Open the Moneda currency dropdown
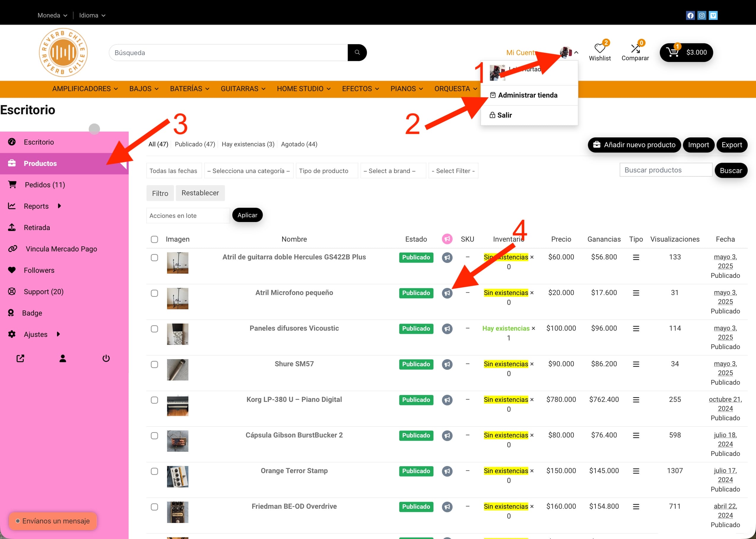 (52, 15)
